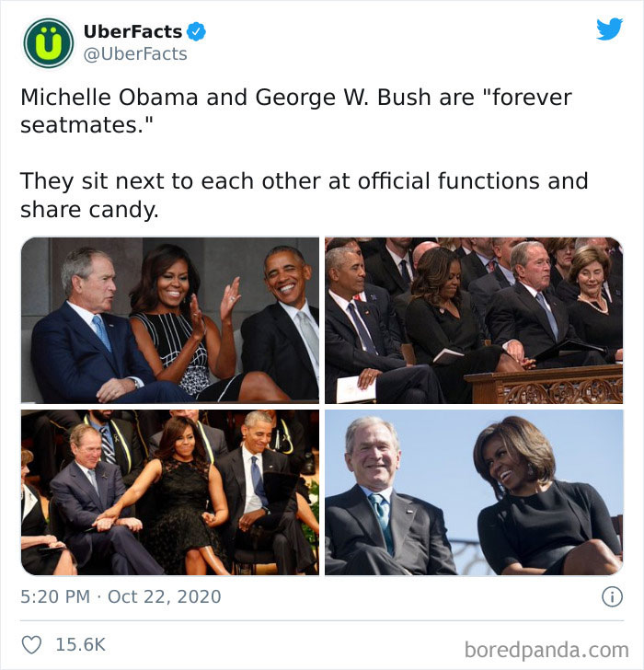Viewport: 644px width, 670px height.
Task: Open the UberFacts green smiley profile avatar
Action: pos(48,43)
